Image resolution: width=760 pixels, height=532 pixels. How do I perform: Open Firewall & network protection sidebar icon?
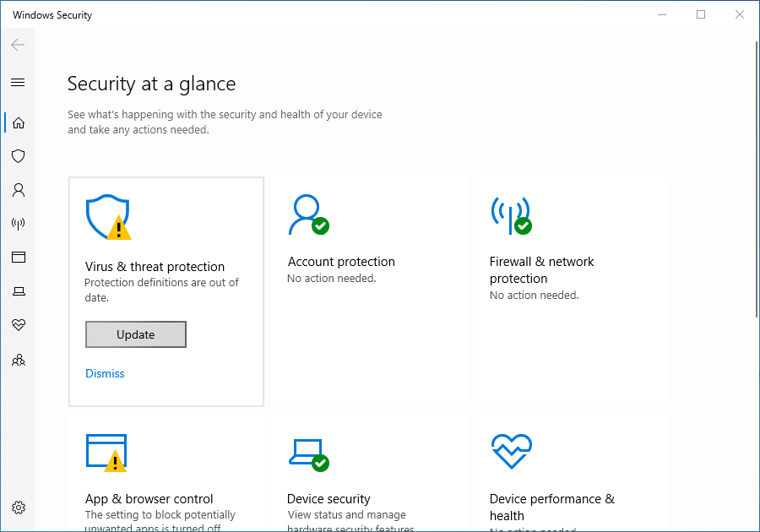19,224
